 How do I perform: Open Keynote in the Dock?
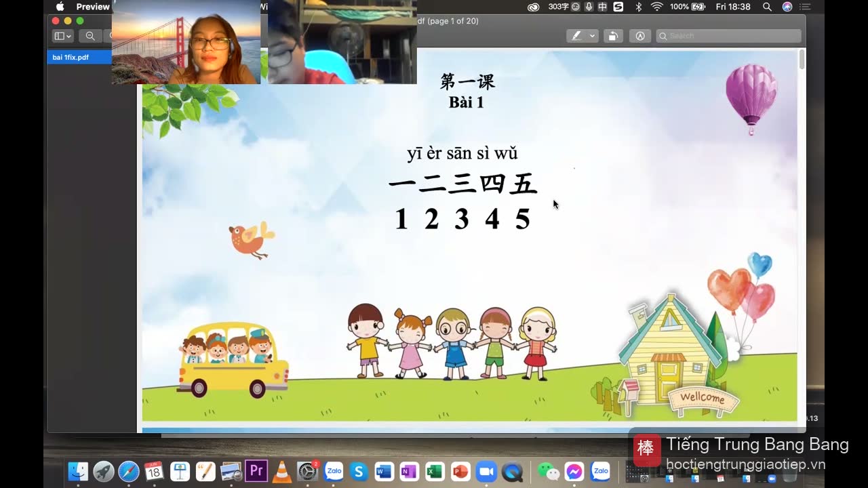click(180, 471)
